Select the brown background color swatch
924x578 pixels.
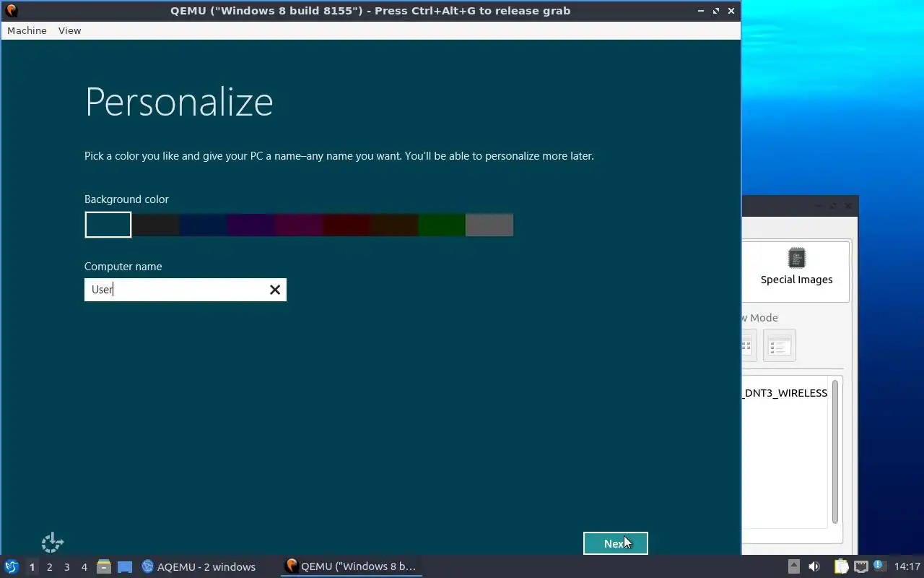point(394,225)
